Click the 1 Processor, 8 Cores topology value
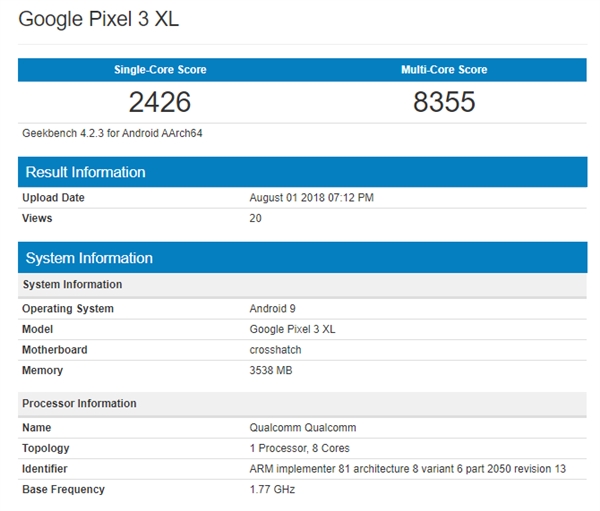Screen dimensions: 600x511 tap(299, 448)
